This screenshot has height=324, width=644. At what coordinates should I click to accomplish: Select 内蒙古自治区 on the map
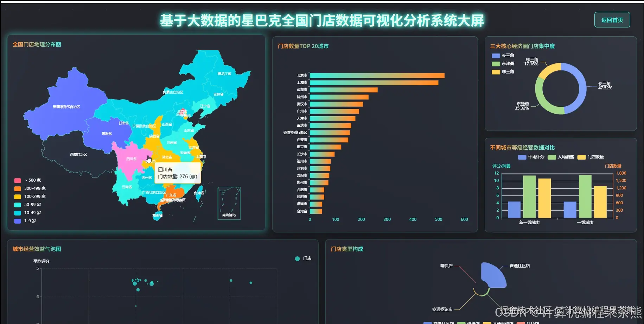[x=173, y=92]
